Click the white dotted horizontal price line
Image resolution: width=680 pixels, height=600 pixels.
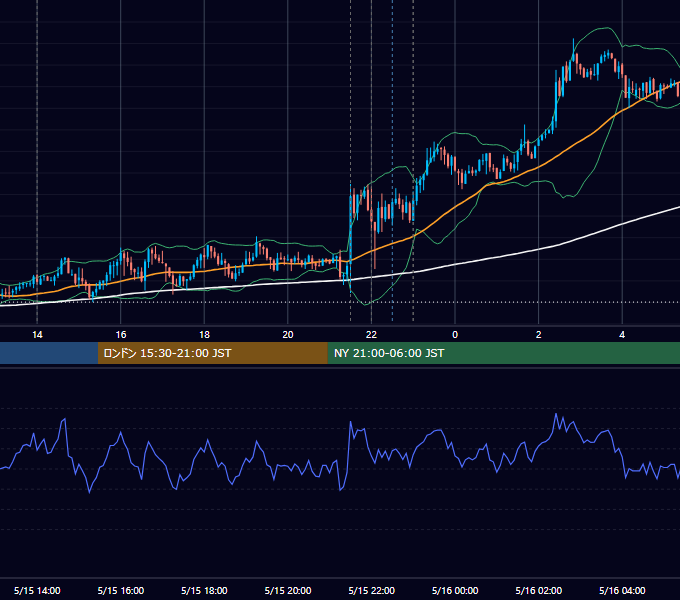(340, 302)
